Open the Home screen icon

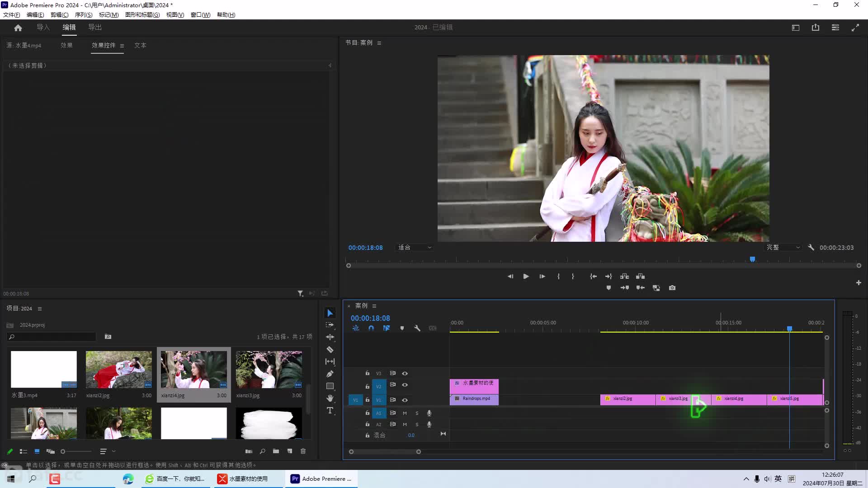[x=18, y=28]
